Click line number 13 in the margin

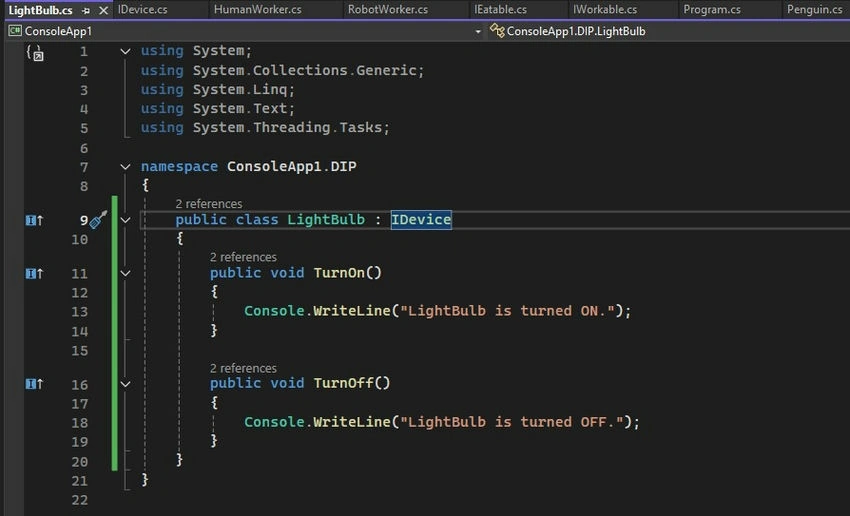click(80, 312)
